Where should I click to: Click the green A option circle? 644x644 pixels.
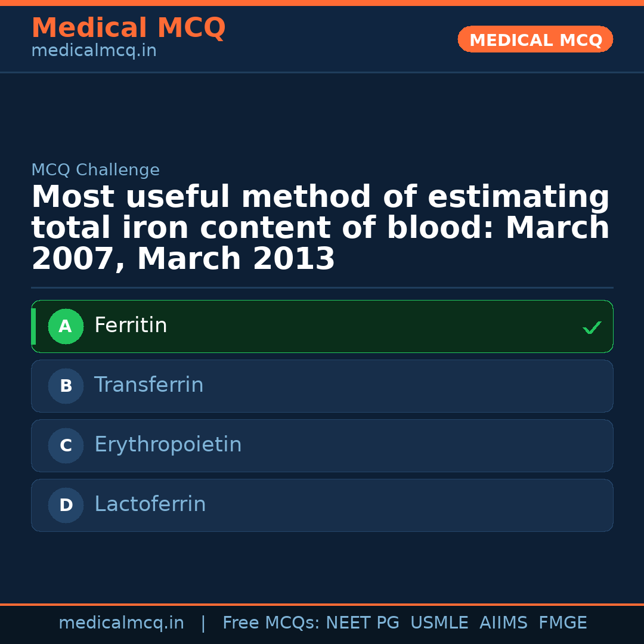pos(66,326)
